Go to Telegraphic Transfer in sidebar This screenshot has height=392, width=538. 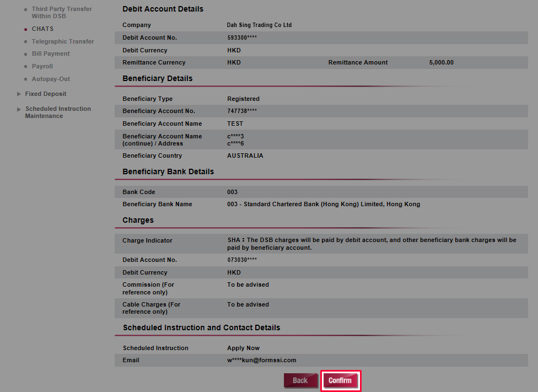click(62, 41)
